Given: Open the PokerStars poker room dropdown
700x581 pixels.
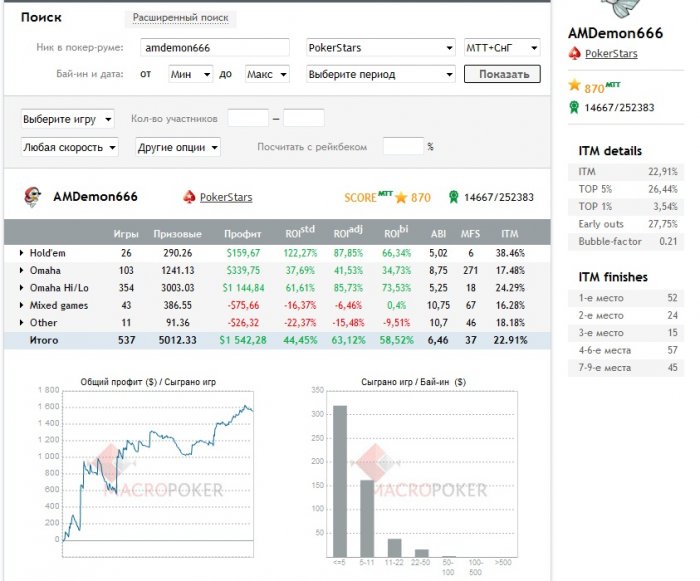Looking at the screenshot, I should point(381,48).
